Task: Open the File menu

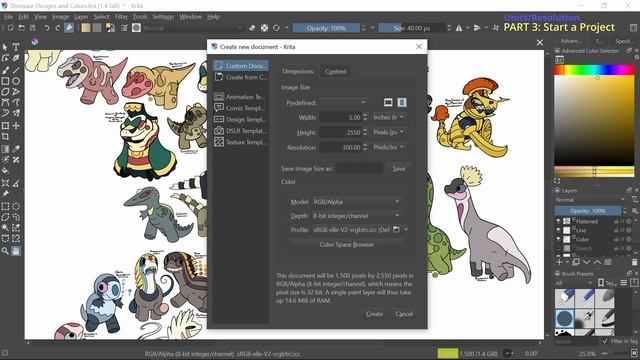Action: [x=9, y=17]
